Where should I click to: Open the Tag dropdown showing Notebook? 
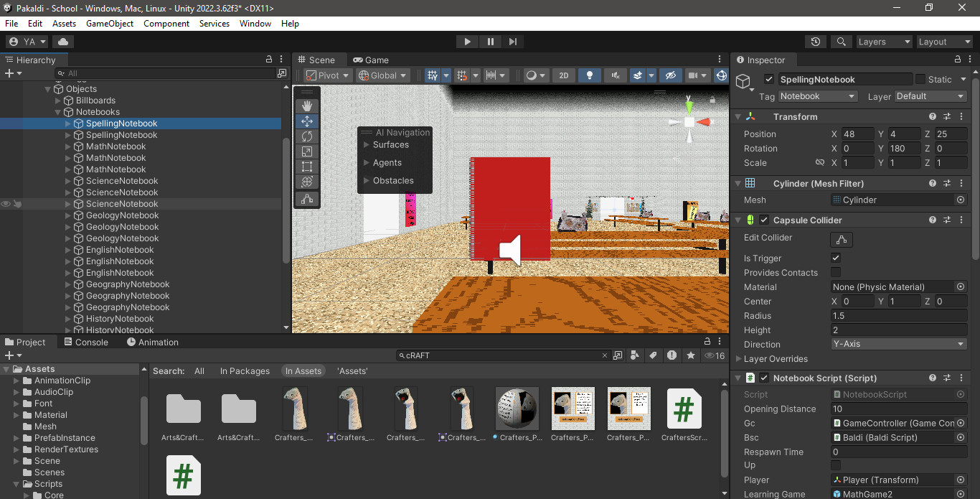818,96
